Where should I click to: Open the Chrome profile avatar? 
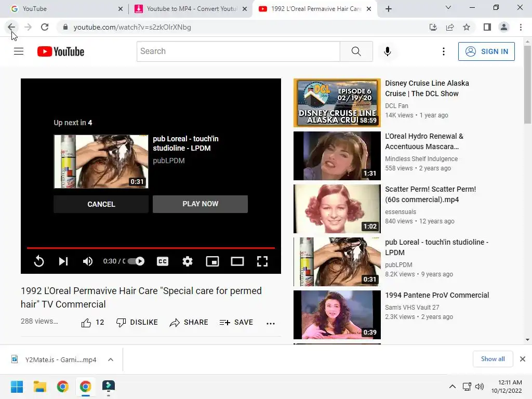click(504, 27)
